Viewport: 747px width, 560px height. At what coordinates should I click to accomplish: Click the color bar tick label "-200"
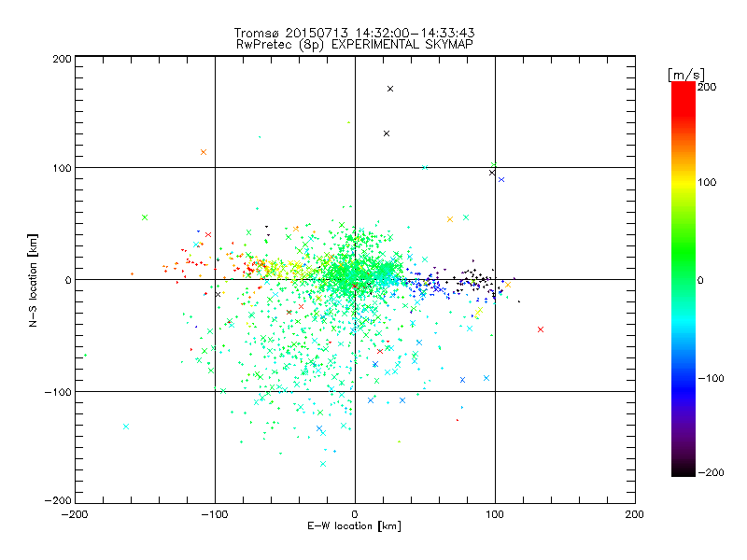pos(711,472)
